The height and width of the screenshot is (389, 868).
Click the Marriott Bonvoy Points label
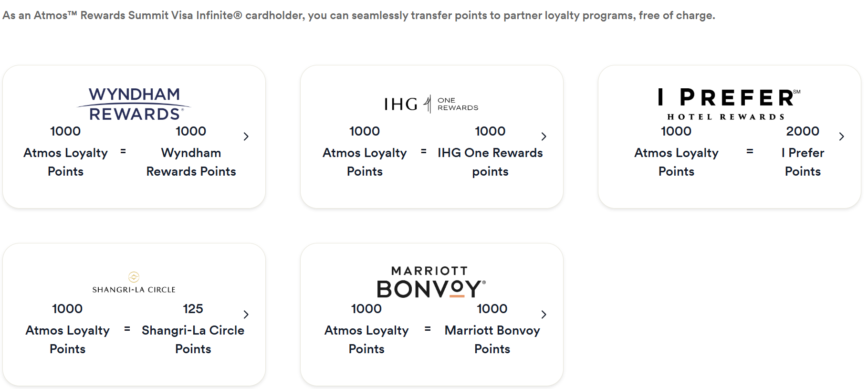(492, 339)
